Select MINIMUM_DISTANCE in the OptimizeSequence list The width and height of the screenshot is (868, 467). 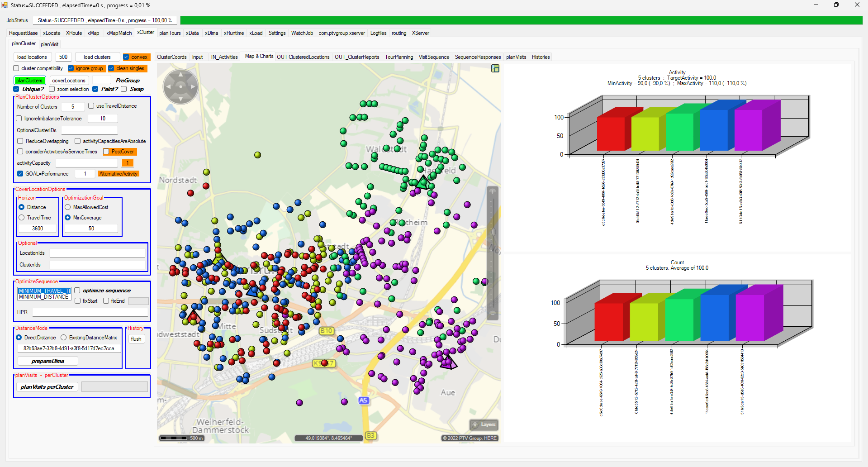44,297
